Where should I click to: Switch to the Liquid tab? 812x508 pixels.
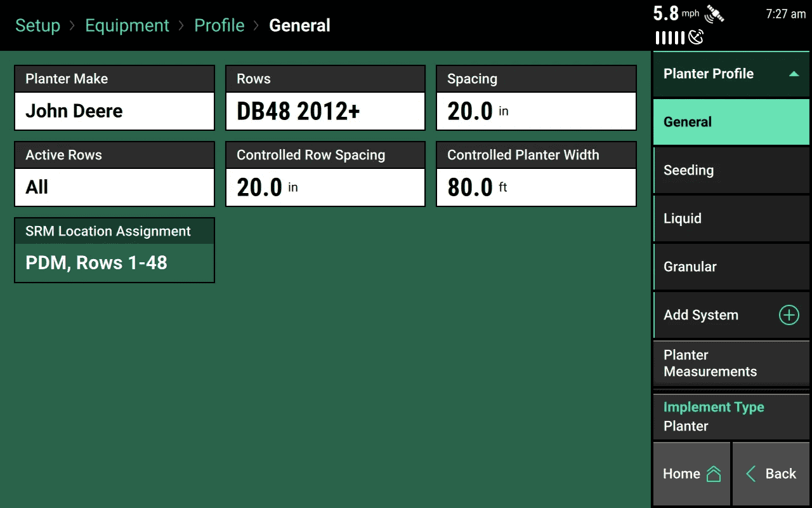point(731,218)
